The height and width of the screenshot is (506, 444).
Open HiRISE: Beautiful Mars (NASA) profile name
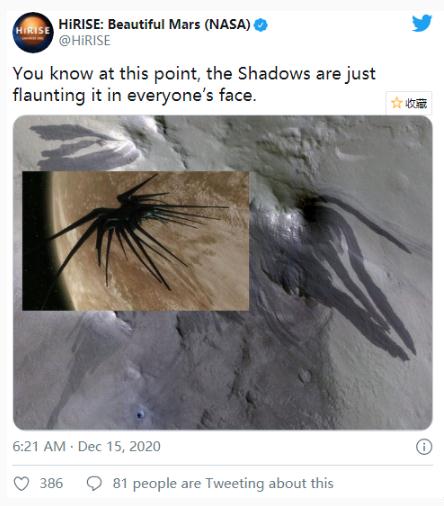154,24
